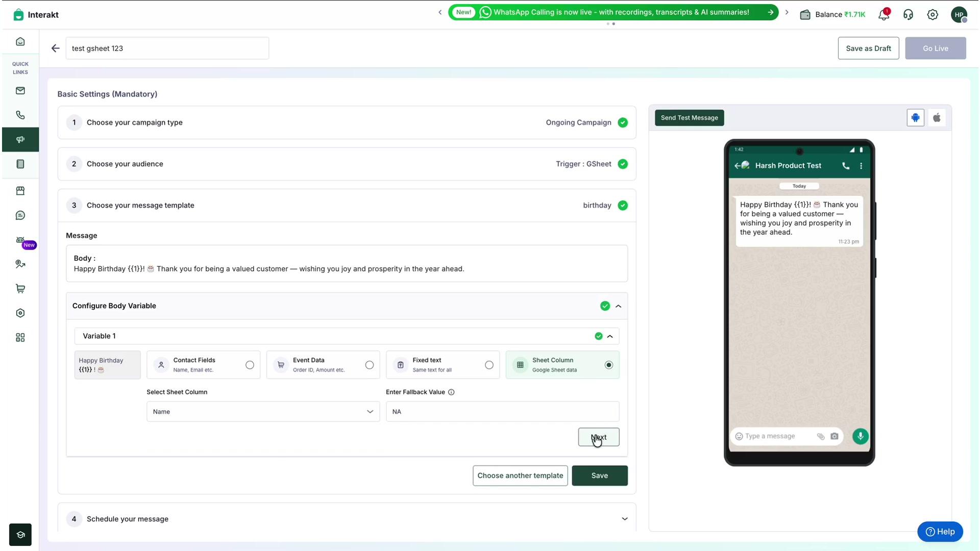980x551 pixels.
Task: Click the Send Test Message button
Action: 689,118
